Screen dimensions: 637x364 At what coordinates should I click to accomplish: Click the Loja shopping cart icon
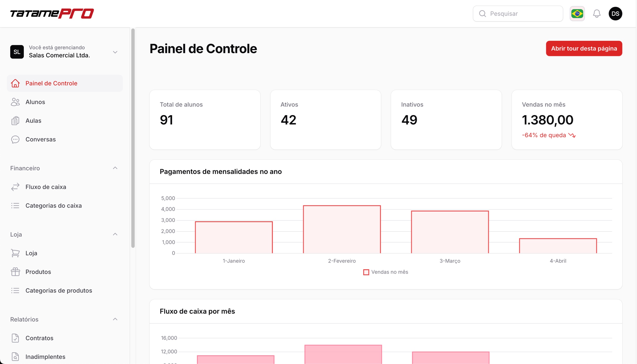[15, 253]
